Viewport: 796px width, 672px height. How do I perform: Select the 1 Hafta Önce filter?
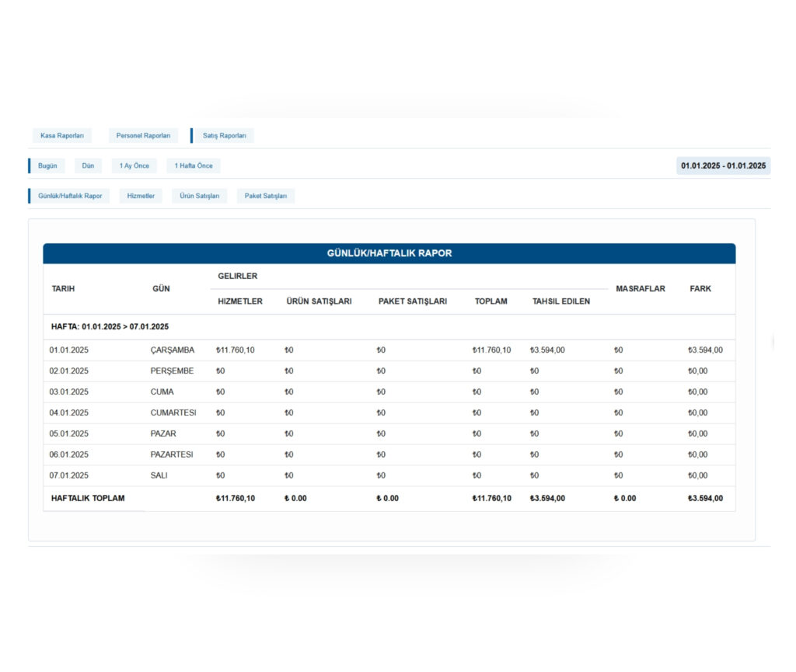(x=194, y=166)
